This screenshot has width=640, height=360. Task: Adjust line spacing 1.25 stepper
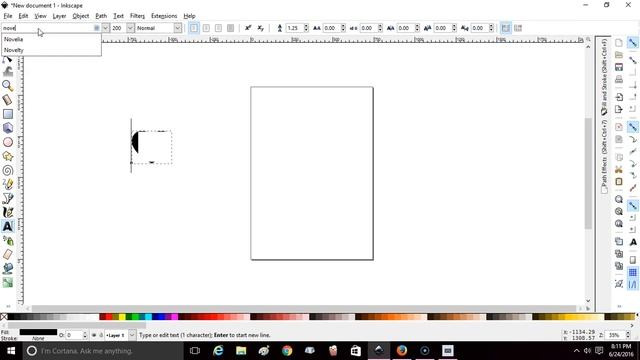[x=306, y=28]
